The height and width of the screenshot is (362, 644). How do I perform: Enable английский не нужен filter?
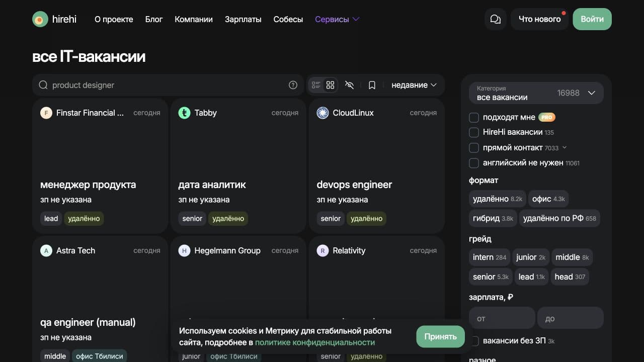(x=474, y=163)
